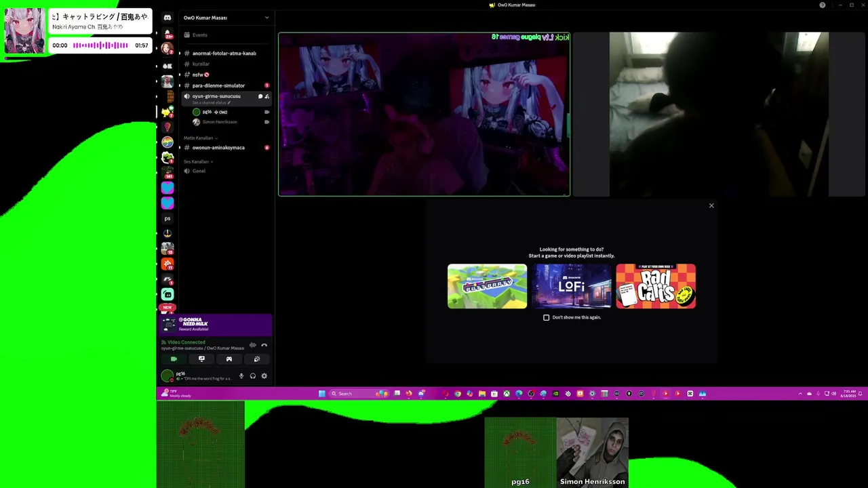The image size is (868, 488).
Task: Open notifications bell in system tray
Action: [x=861, y=394]
